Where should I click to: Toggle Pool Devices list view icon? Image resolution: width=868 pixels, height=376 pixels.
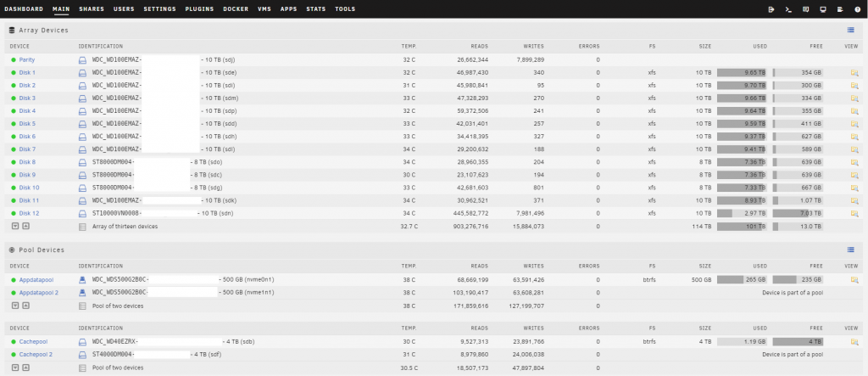coord(850,250)
